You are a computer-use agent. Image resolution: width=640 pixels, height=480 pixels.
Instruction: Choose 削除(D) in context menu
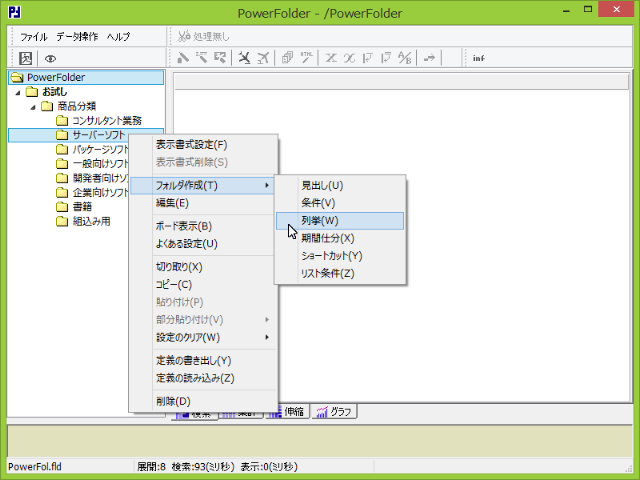[x=203, y=402]
